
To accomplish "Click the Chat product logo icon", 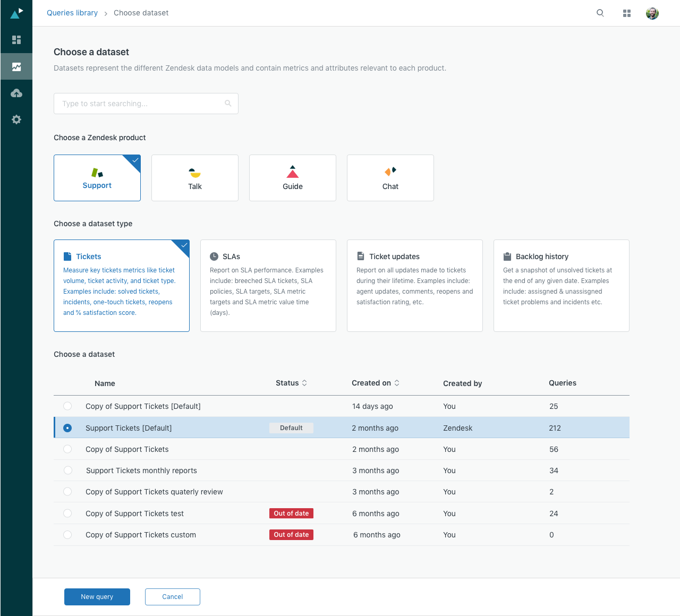I will (x=390, y=171).
